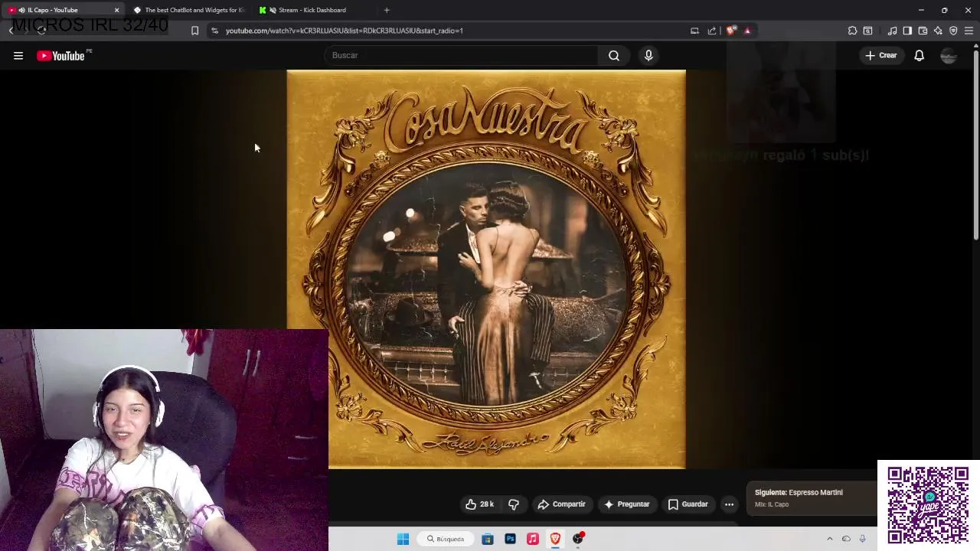Open the account avatar menu
This screenshot has height=551, width=980.
(x=949, y=55)
